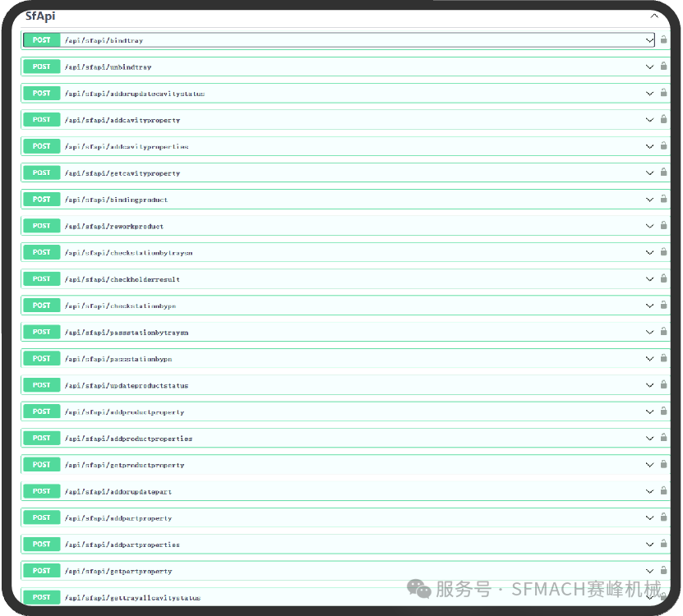Click the lock icon for the unbindtray endpoint
This screenshot has width=683, height=616.
click(663, 67)
